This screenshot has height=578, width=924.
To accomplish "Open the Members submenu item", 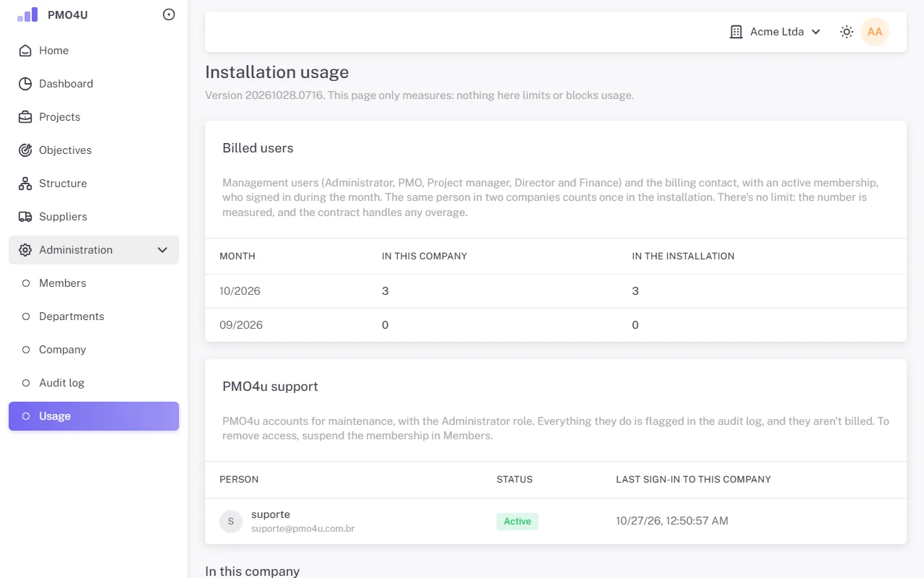I will 94,283.
